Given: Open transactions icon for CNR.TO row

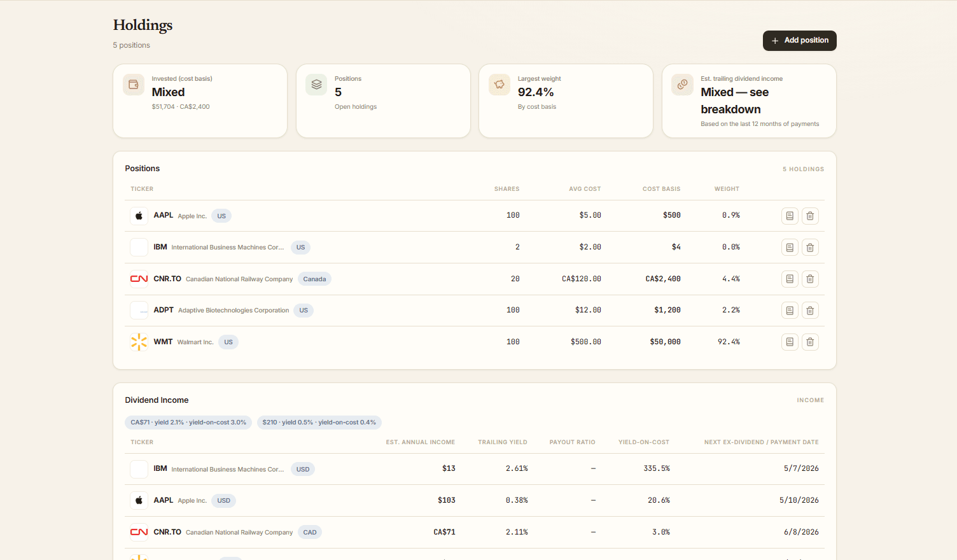Looking at the screenshot, I should tap(790, 279).
